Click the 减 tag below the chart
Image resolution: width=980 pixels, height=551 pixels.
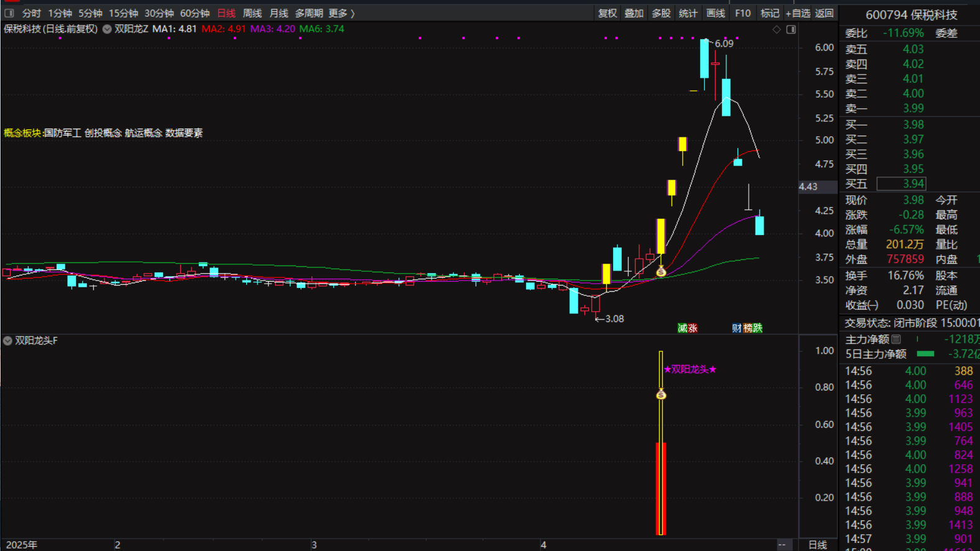682,328
